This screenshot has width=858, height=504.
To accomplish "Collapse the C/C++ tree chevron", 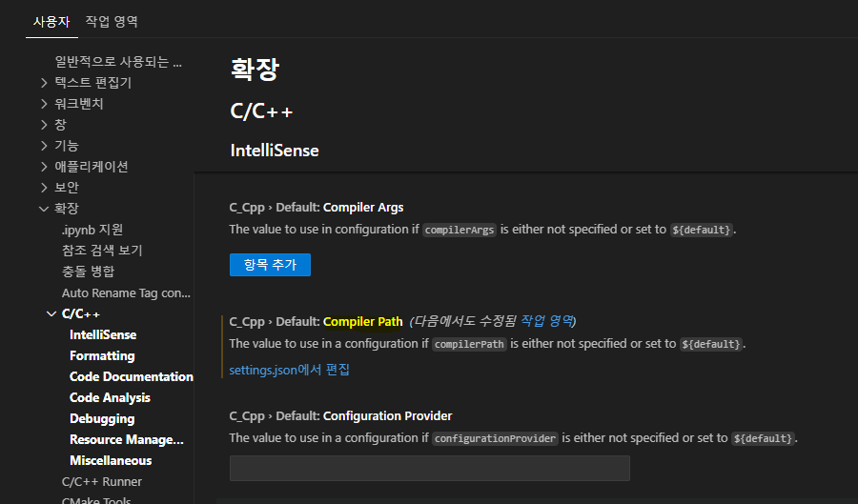I will [51, 313].
